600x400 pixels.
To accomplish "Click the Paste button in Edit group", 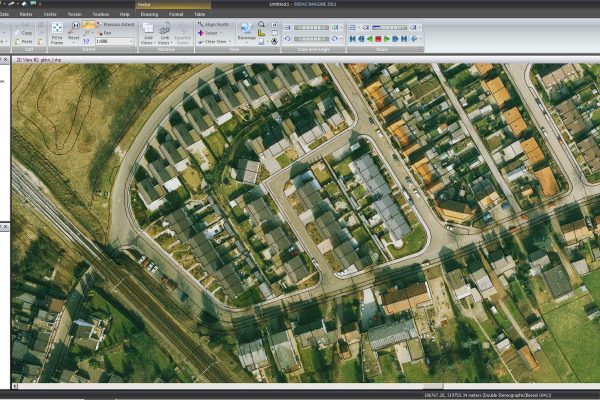I will [24, 41].
